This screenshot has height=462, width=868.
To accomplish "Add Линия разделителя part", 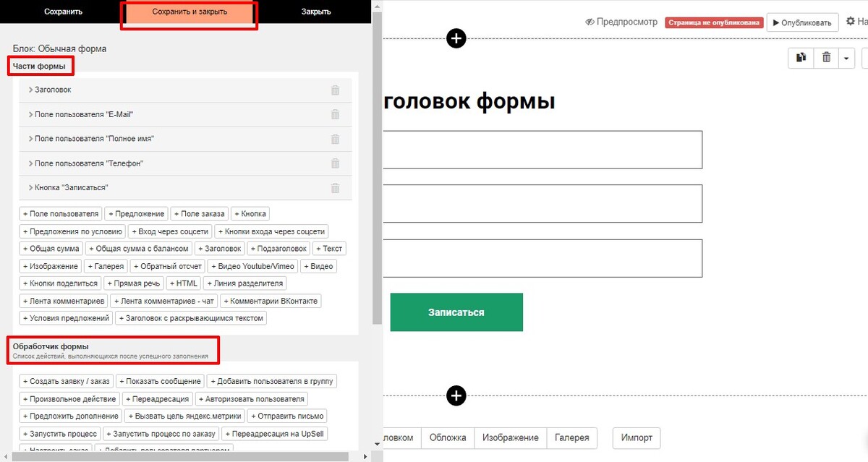I will point(245,283).
